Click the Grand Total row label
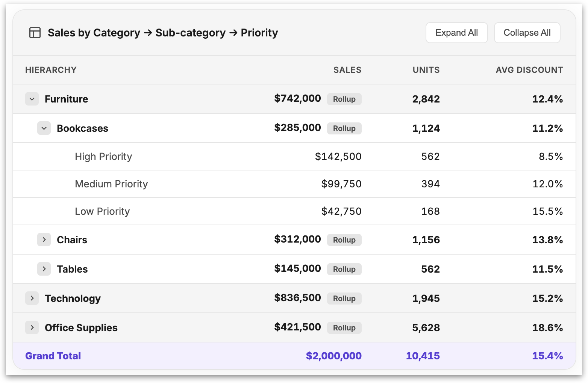588x383 pixels. click(x=53, y=356)
